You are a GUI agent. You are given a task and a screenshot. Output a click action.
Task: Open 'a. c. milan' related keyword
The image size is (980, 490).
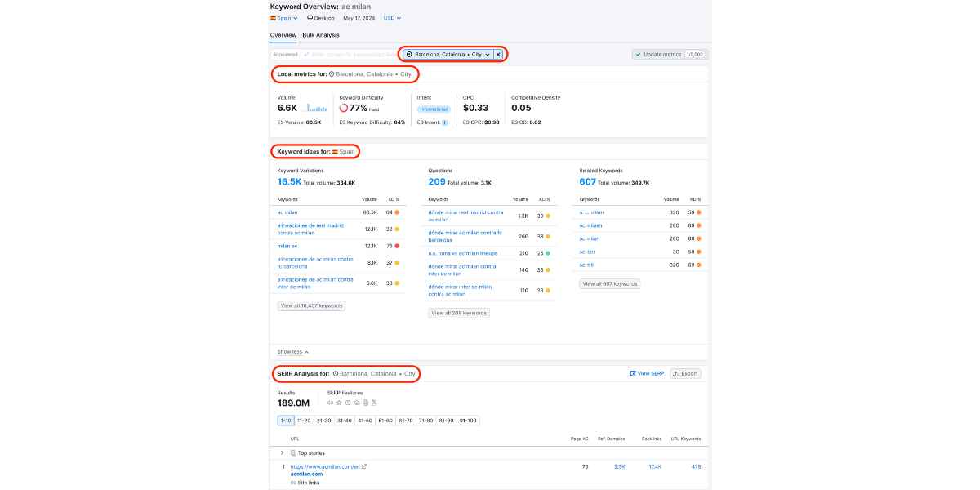(x=592, y=212)
